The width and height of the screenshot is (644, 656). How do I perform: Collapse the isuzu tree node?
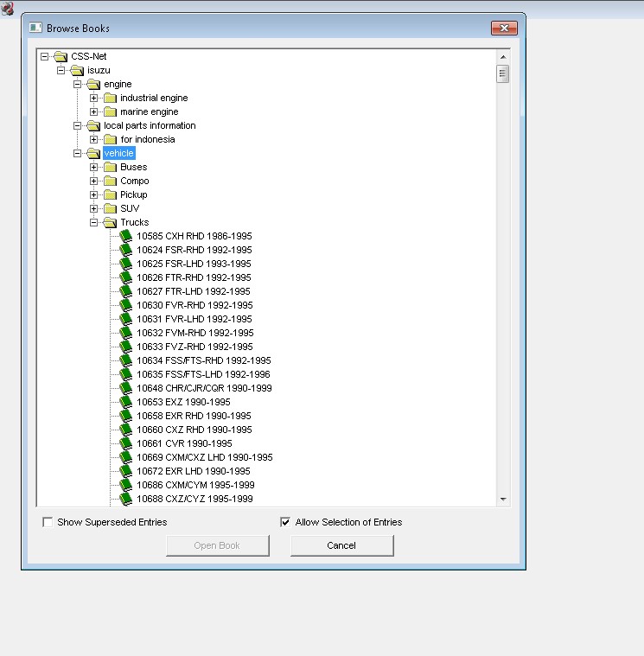pos(61,70)
